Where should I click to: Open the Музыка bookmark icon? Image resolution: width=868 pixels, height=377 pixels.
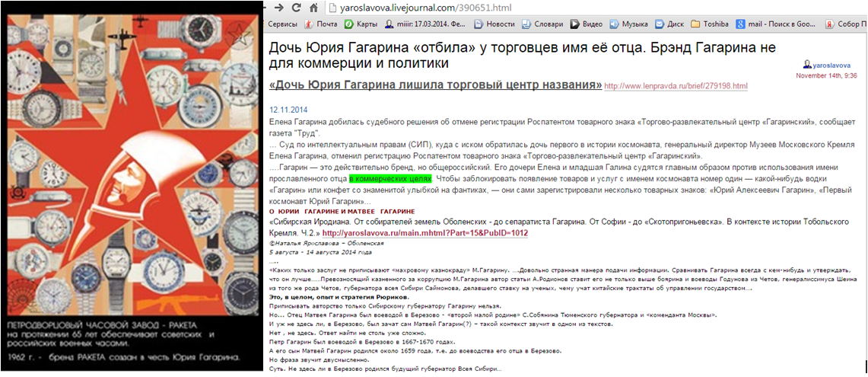[615, 24]
